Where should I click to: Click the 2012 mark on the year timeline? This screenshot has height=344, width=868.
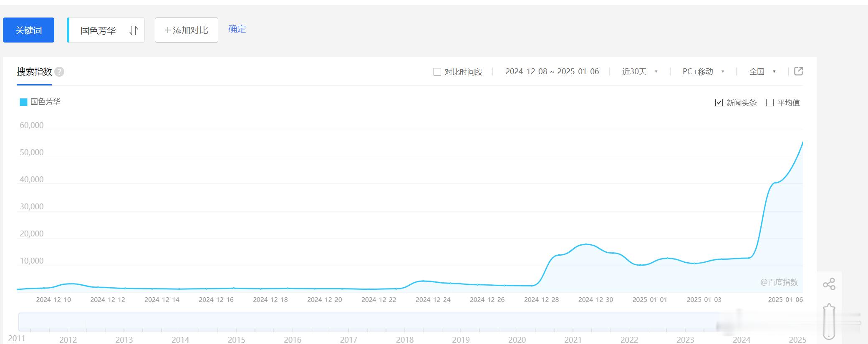68,340
